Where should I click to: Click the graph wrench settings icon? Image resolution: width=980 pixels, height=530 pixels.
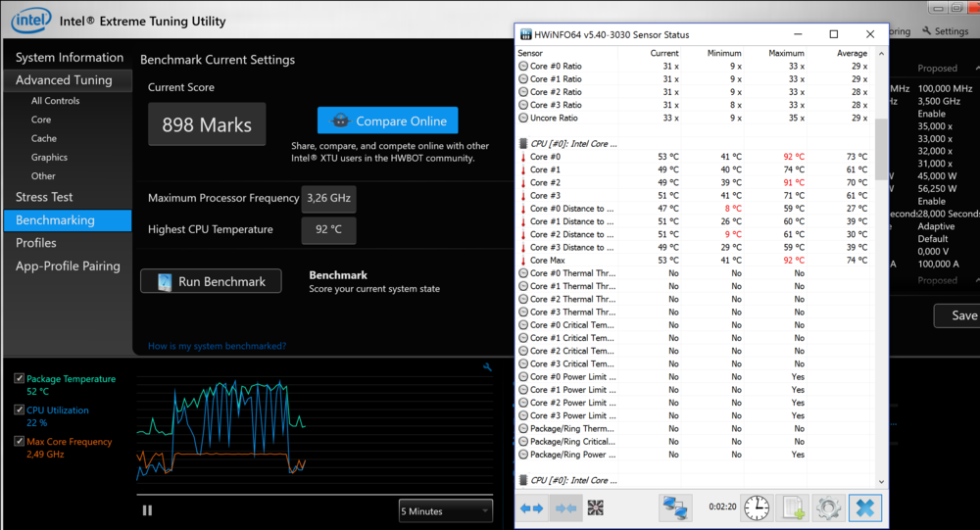point(488,367)
